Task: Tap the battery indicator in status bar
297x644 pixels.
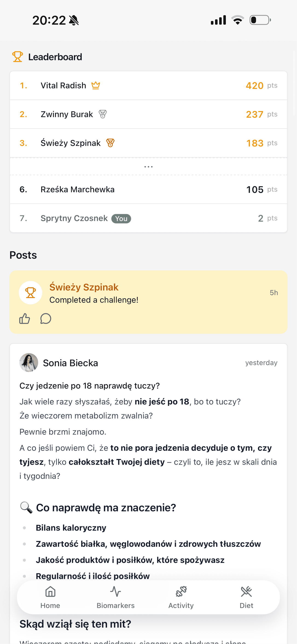Action: 260,20
